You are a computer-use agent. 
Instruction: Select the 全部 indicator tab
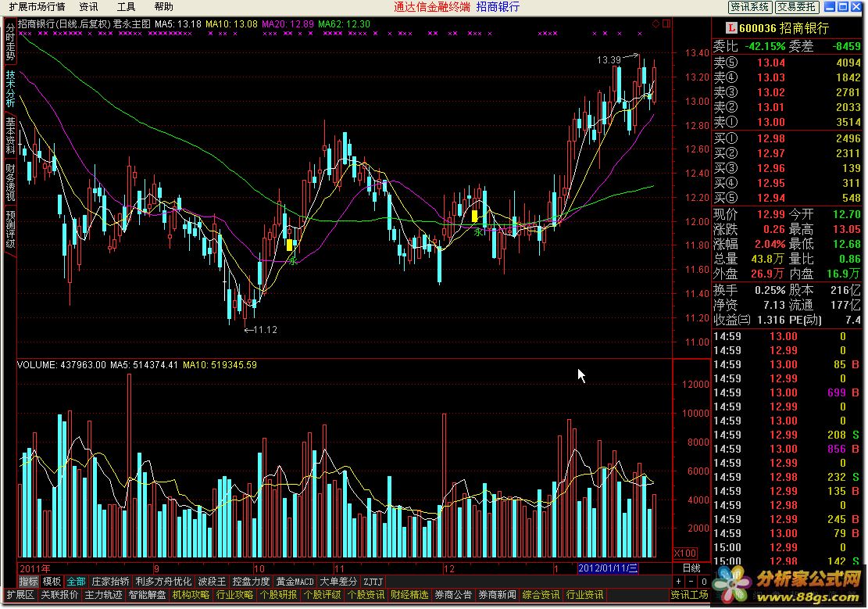click(x=76, y=582)
